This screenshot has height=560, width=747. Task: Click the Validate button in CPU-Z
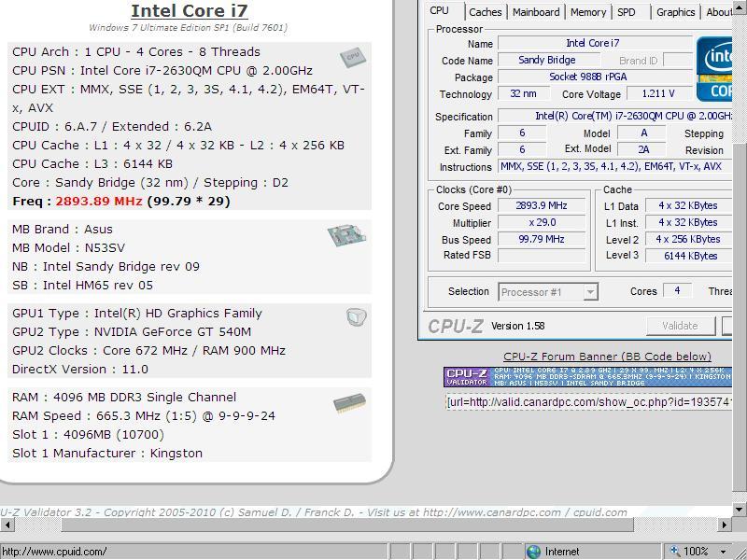point(681,326)
